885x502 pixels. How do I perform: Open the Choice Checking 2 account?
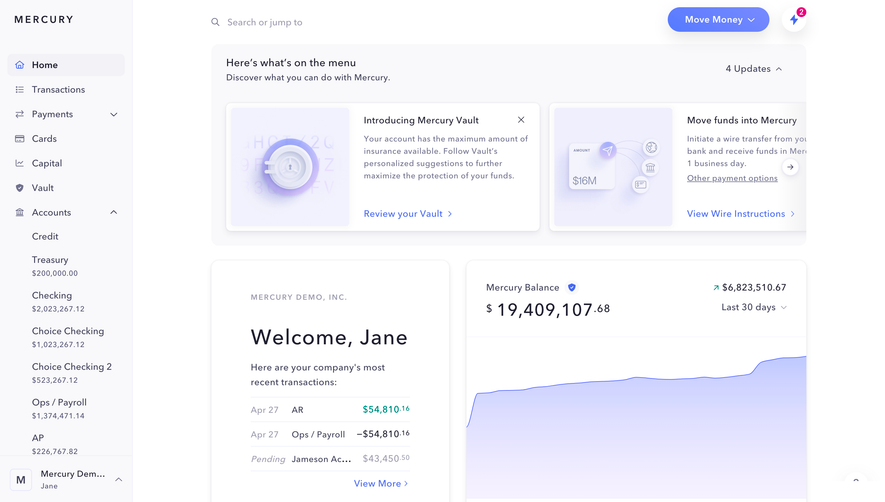pyautogui.click(x=72, y=373)
